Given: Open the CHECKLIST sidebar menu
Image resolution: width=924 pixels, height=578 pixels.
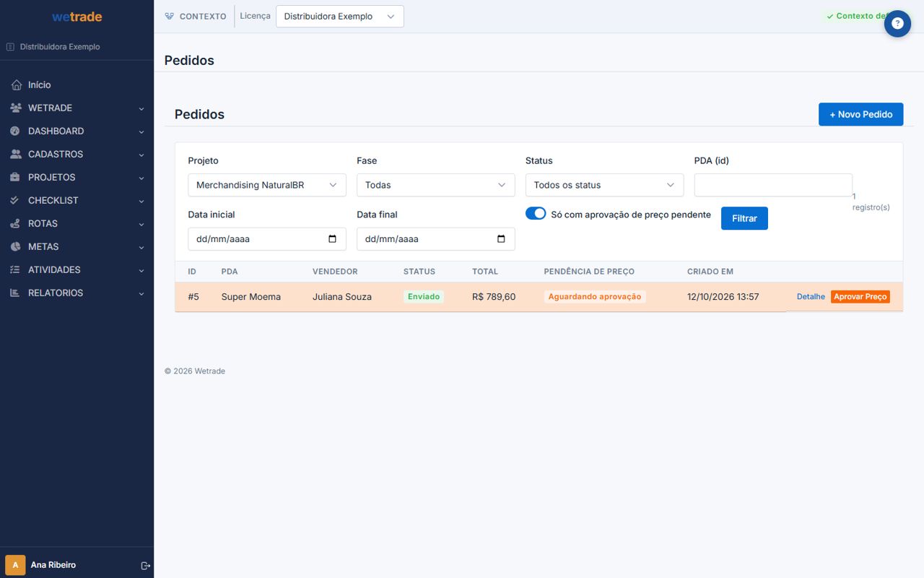Looking at the screenshot, I should [77, 200].
